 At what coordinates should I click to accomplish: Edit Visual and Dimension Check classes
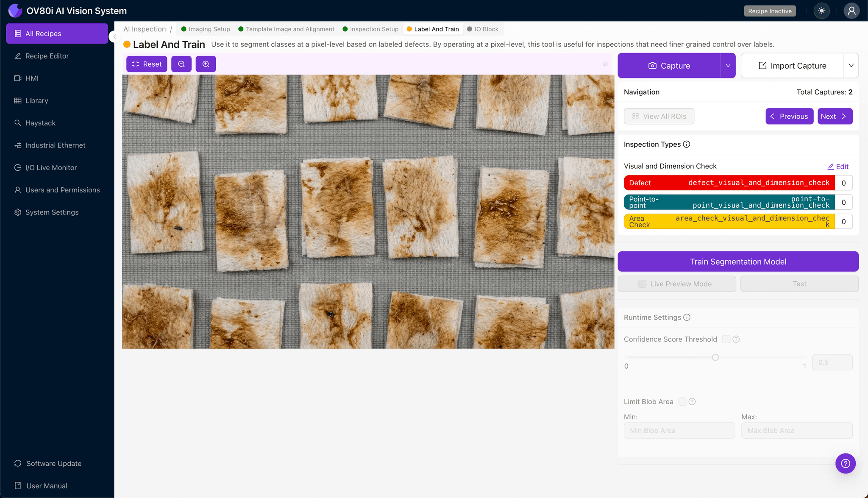coord(838,167)
